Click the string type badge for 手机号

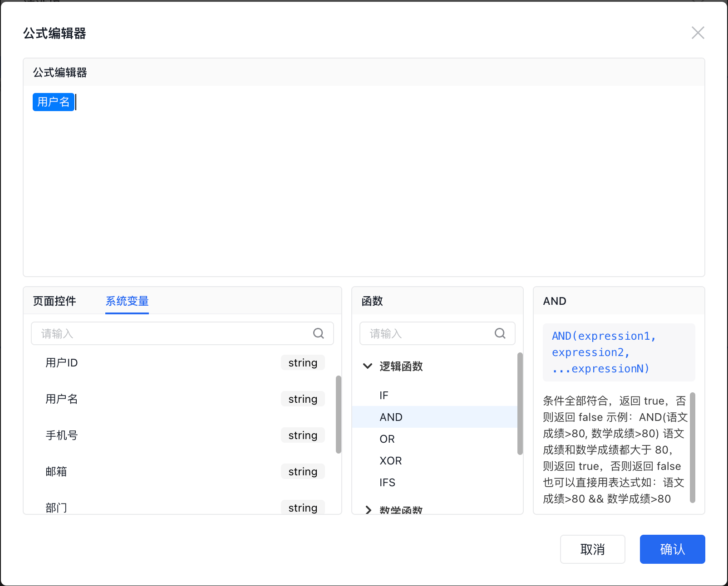[x=303, y=435]
